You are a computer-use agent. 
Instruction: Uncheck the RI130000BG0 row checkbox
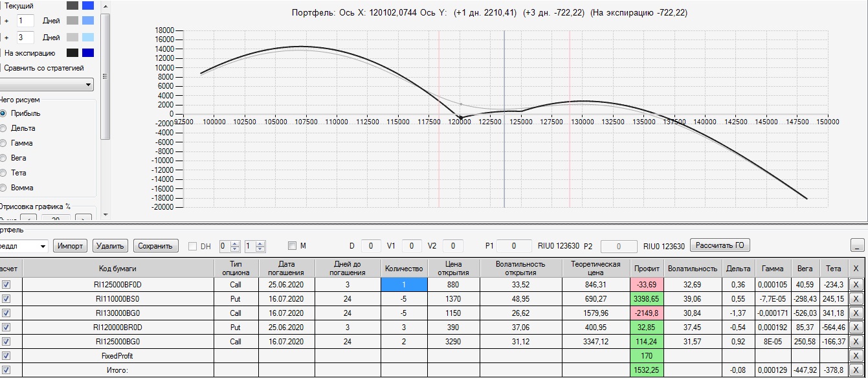pyautogui.click(x=6, y=313)
